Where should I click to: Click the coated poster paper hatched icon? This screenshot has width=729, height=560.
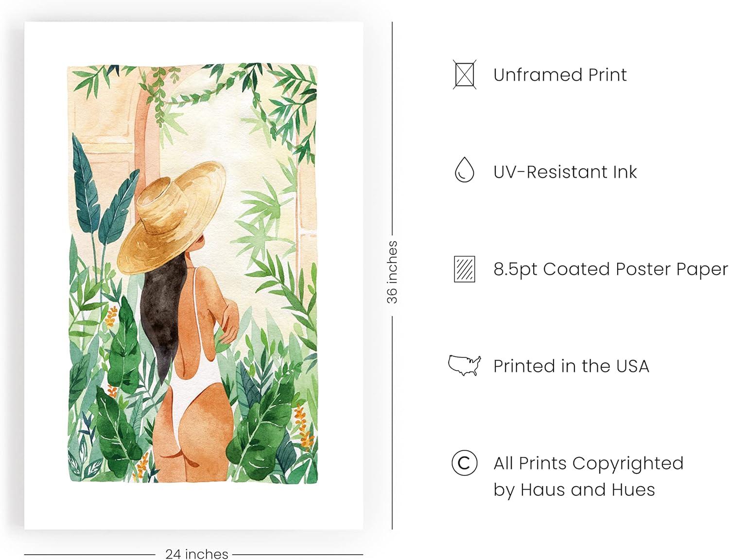click(465, 269)
